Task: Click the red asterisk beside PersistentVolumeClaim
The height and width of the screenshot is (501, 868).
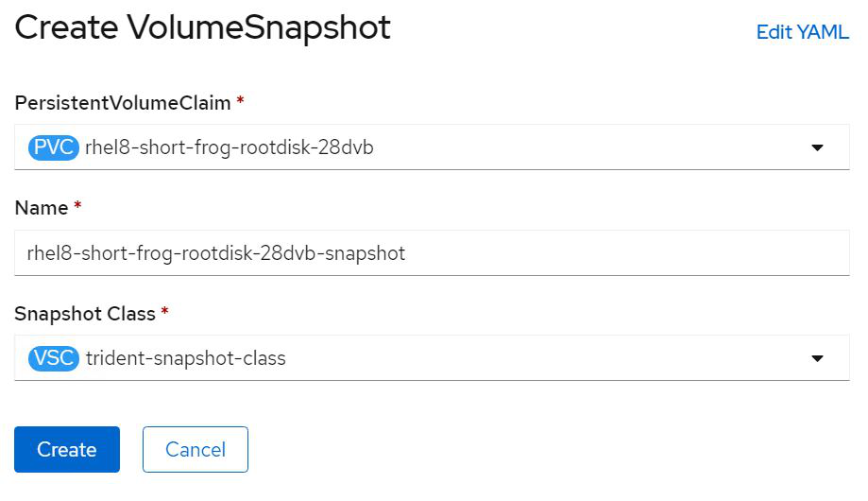Action: tap(241, 102)
